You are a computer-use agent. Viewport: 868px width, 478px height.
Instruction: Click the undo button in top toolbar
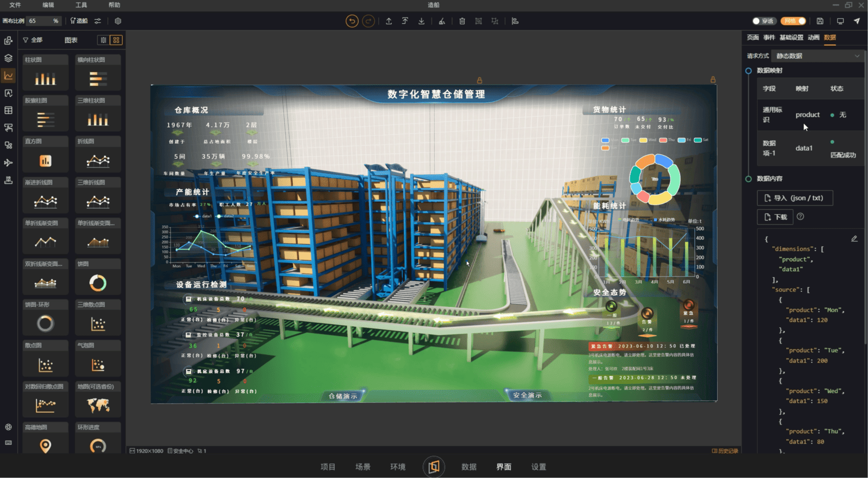[352, 21]
